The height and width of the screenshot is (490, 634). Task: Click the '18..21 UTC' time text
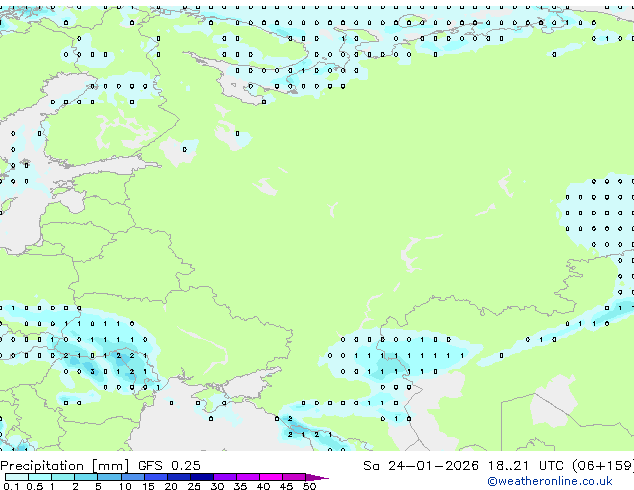click(525, 466)
